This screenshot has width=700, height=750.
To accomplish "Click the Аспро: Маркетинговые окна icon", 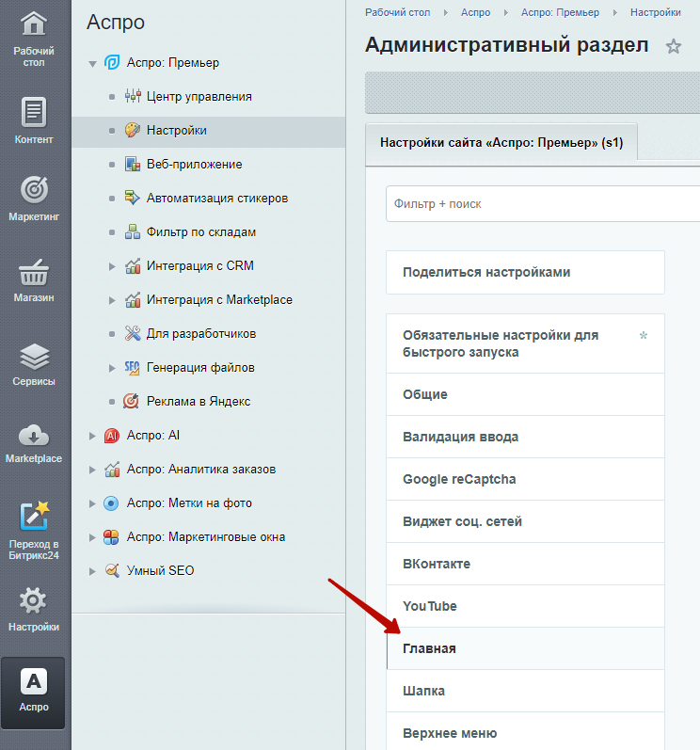I will pyautogui.click(x=111, y=537).
